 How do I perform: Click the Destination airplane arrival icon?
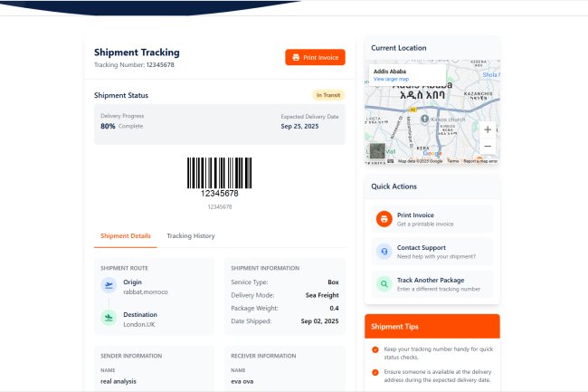109,318
